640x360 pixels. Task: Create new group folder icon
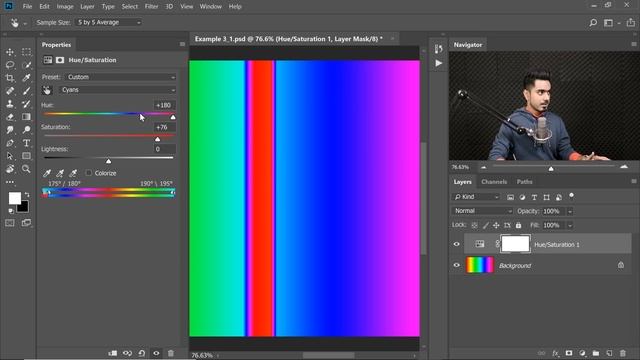tap(596, 353)
